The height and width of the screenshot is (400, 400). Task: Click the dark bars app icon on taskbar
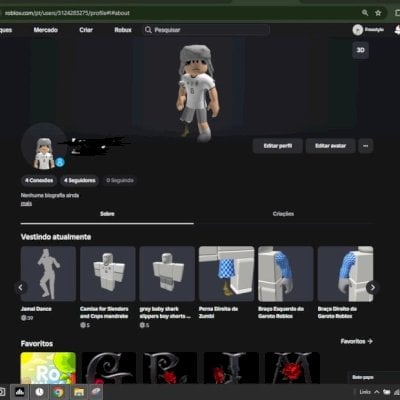[20, 392]
